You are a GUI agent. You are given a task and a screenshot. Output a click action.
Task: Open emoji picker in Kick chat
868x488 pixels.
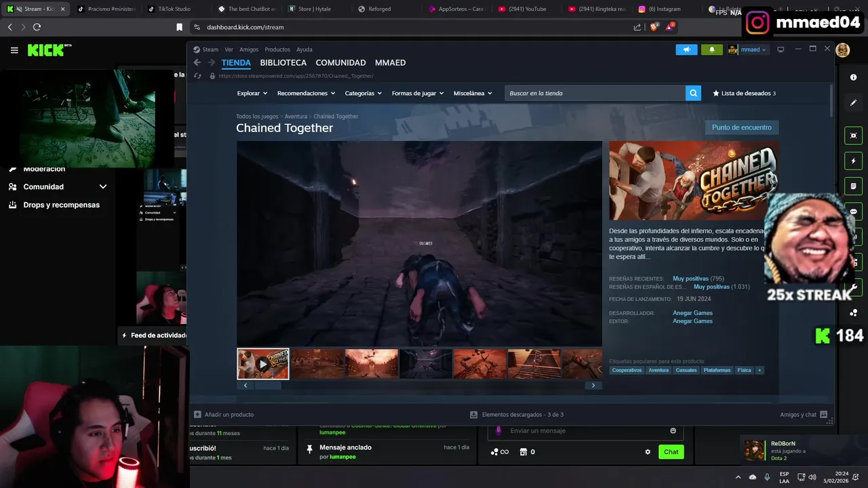(673, 430)
